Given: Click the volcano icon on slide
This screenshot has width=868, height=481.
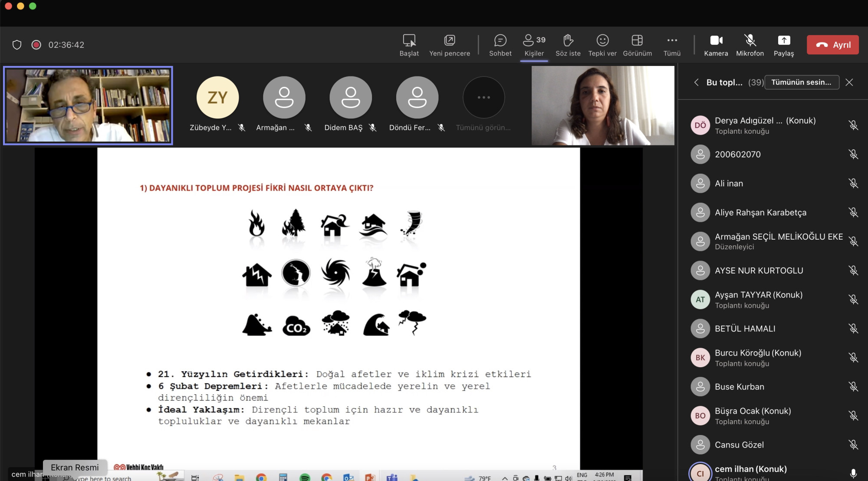Looking at the screenshot, I should [x=374, y=272].
